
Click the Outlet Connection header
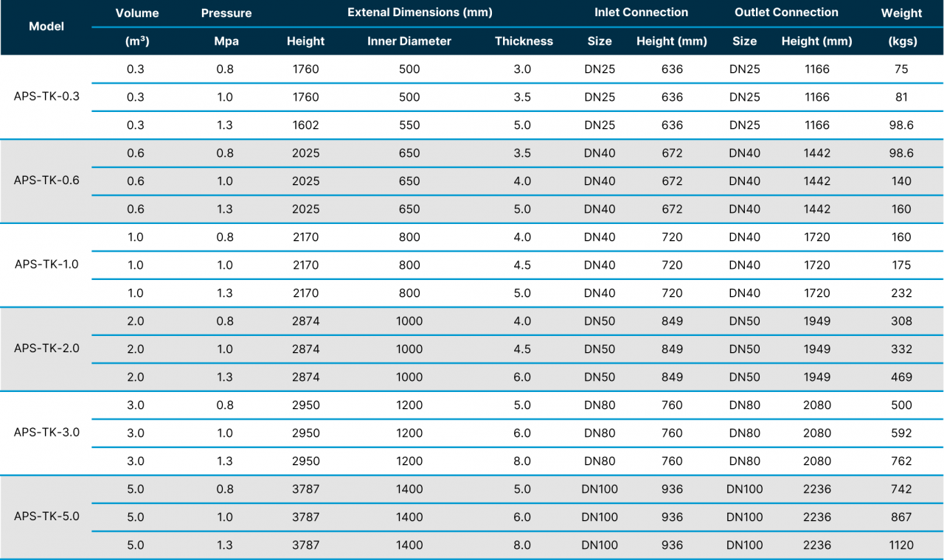click(786, 13)
